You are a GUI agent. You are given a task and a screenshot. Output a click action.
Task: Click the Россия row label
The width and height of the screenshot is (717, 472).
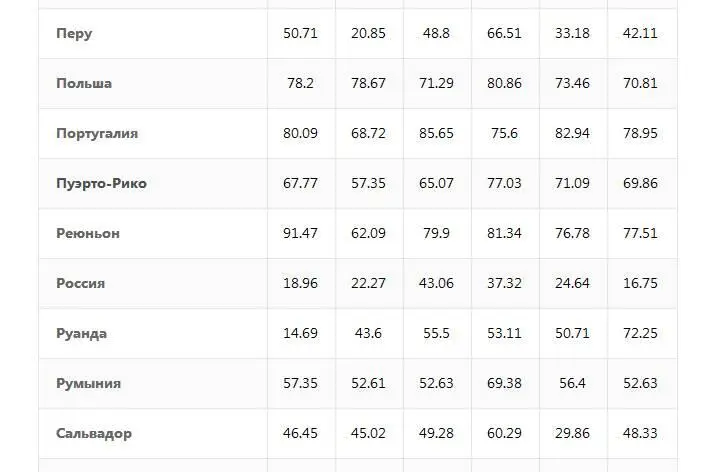[80, 283]
